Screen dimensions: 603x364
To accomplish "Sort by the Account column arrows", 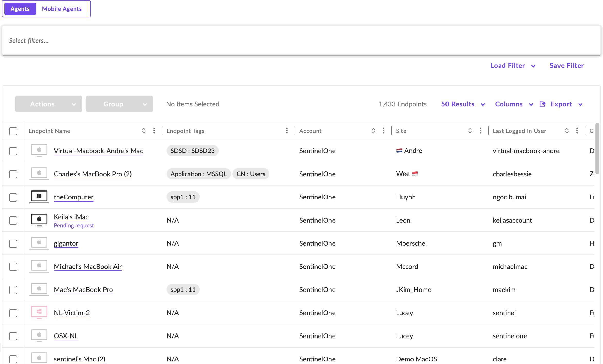I will (373, 131).
